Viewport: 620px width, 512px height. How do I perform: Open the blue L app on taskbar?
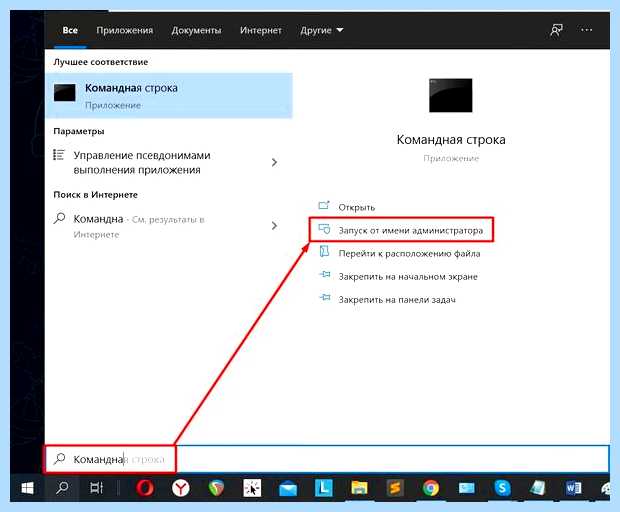[x=323, y=488]
